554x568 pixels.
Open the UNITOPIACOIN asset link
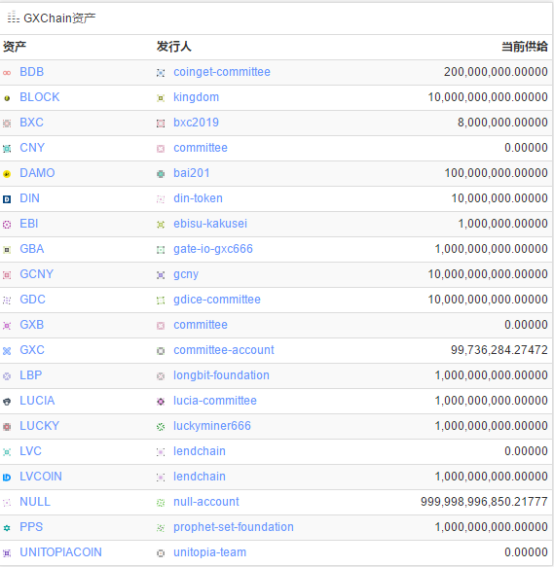(x=61, y=552)
